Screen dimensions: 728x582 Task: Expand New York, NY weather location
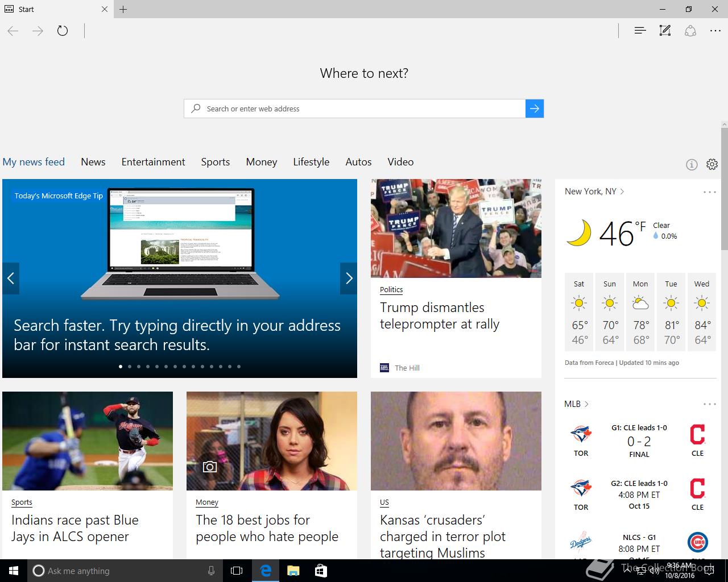click(x=594, y=192)
